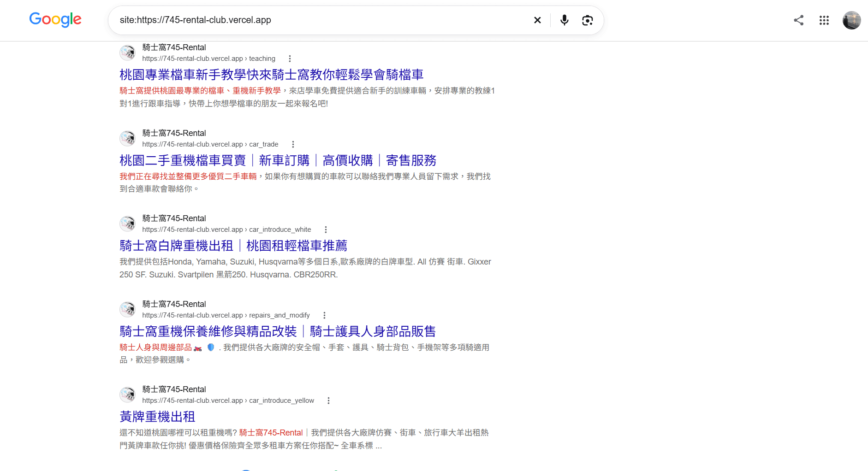The width and height of the screenshot is (868, 471).
Task: Click the snippet mentioning Honda, Yamaha, Suzuki
Action: point(305,268)
